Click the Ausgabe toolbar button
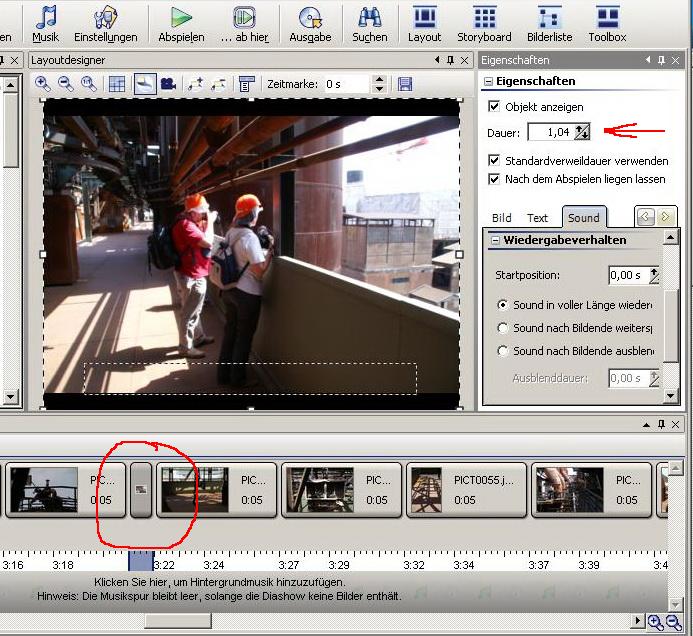 pyautogui.click(x=310, y=23)
